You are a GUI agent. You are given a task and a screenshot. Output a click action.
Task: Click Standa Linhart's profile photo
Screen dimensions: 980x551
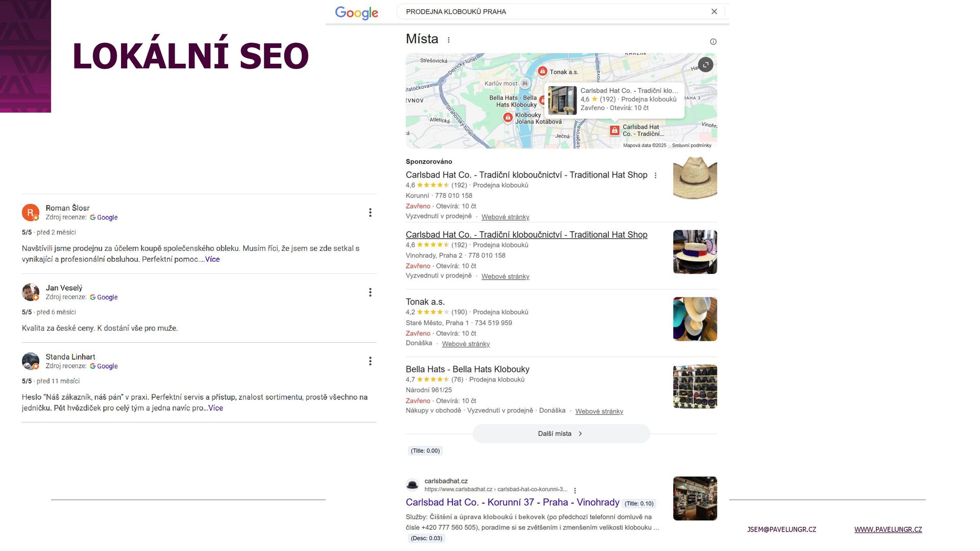(30, 361)
